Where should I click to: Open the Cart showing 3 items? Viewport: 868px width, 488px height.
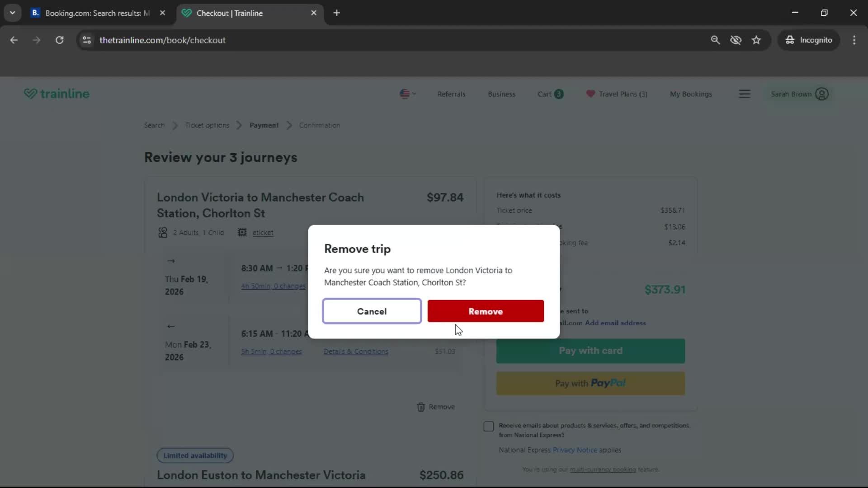(x=550, y=94)
